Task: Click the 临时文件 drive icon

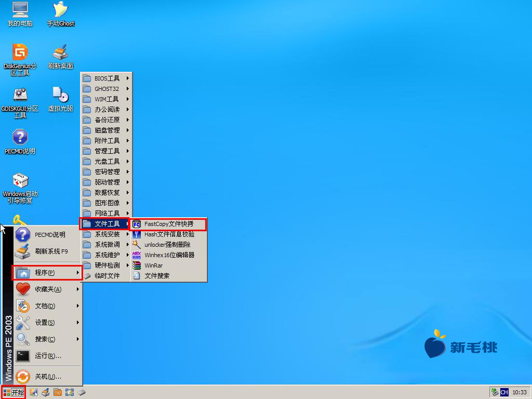Action: click(x=87, y=276)
